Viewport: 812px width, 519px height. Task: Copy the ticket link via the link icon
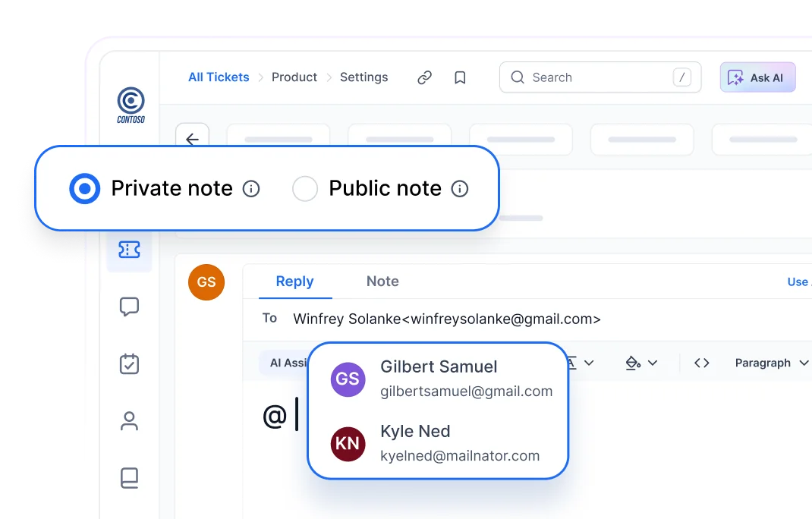424,77
